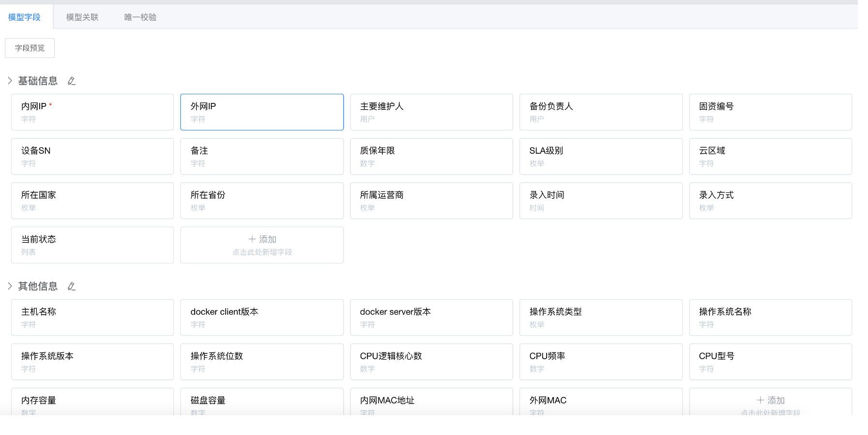The image size is (868, 435).
Task: Collapse the 其他信息 section chevron
Action: [10, 286]
